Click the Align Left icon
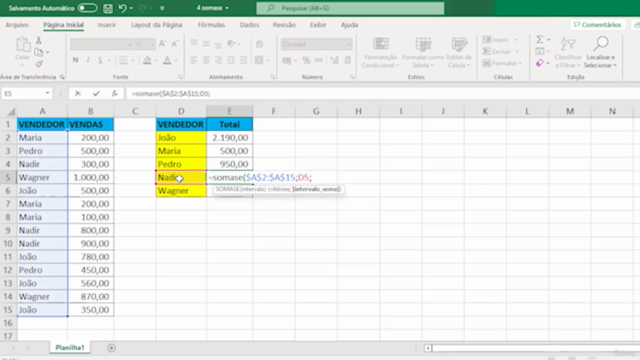The height and width of the screenshot is (360, 640). 194,60
